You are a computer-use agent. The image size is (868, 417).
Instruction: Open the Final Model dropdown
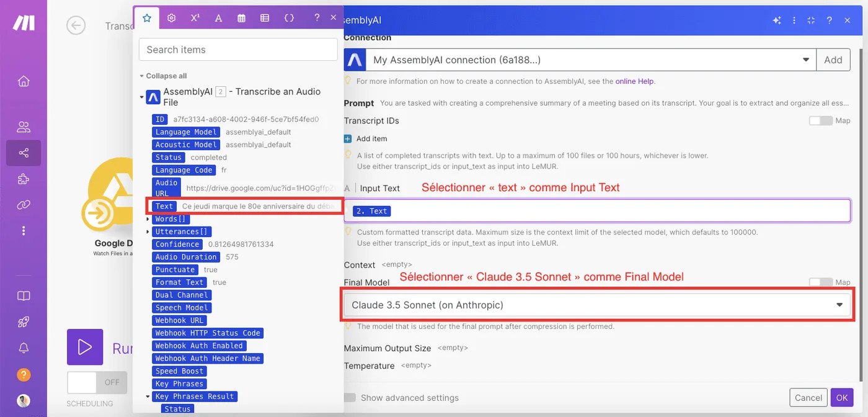coord(597,305)
